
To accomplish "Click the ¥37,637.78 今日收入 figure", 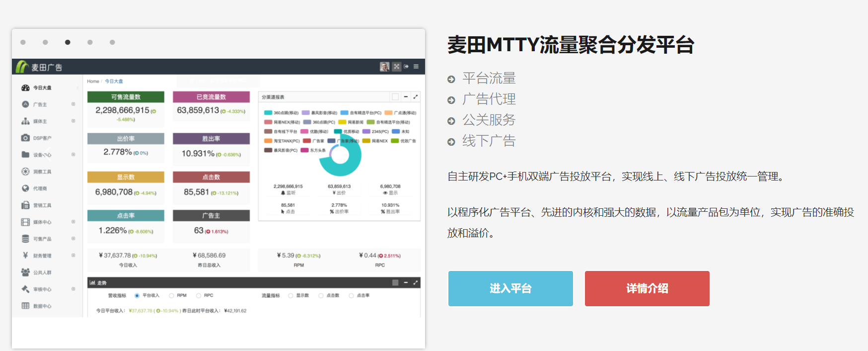I will point(115,256).
